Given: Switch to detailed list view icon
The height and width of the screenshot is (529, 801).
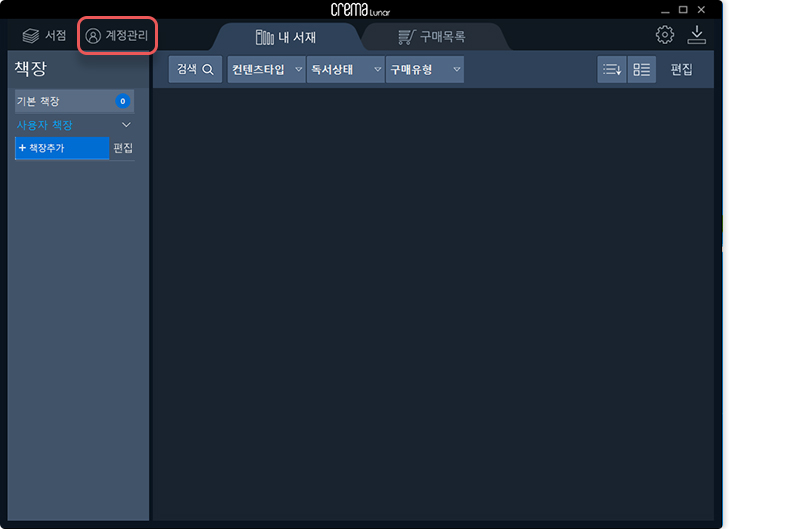Looking at the screenshot, I should coord(642,69).
